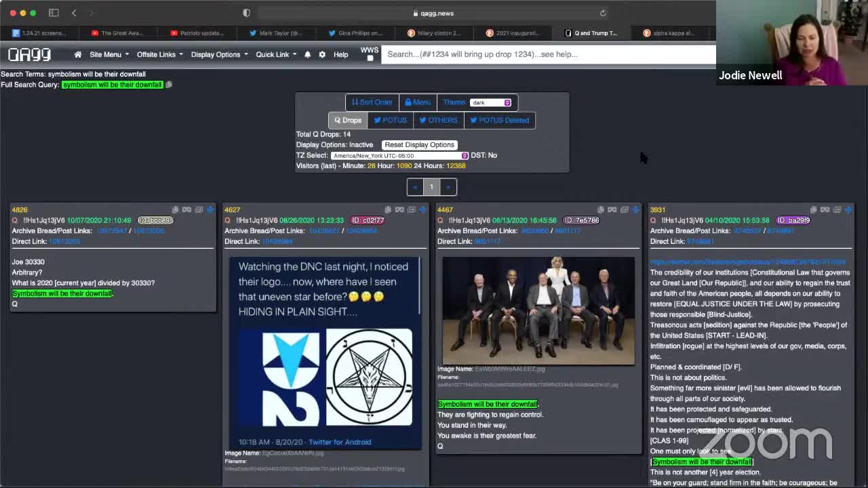868x488 pixels.
Task: Copy drop 3931 using its copy icon
Action: pos(814,209)
